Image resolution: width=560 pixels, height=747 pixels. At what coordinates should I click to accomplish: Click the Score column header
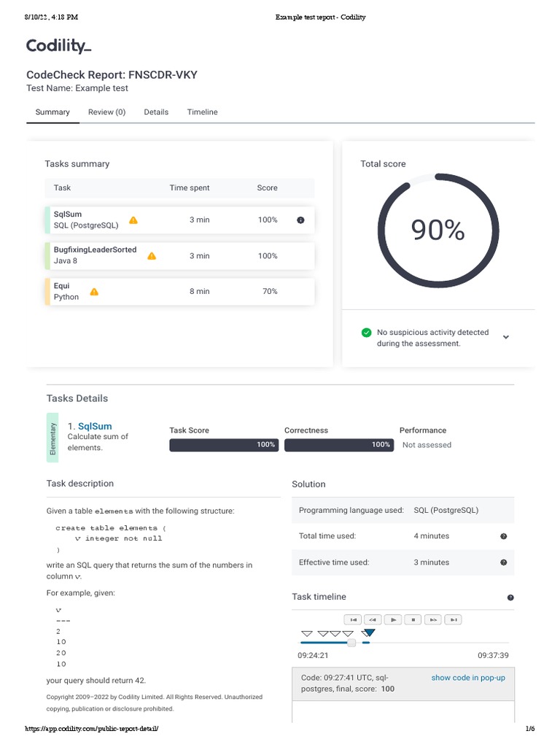(x=267, y=187)
